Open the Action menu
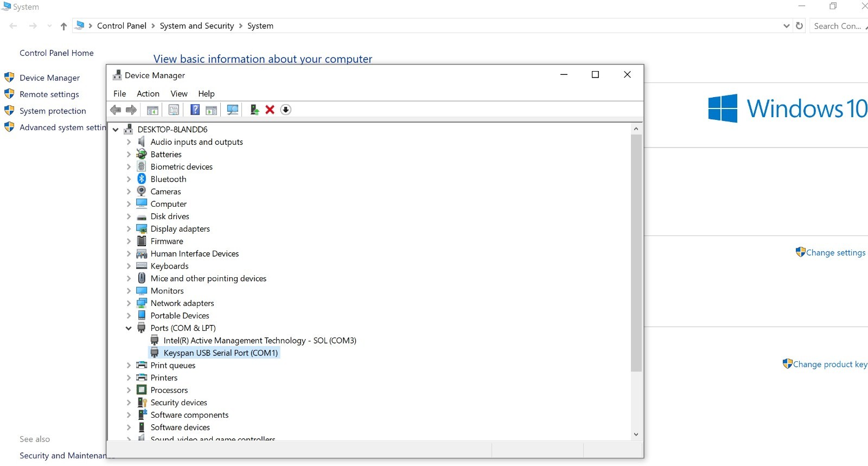The width and height of the screenshot is (868, 466). tap(148, 94)
